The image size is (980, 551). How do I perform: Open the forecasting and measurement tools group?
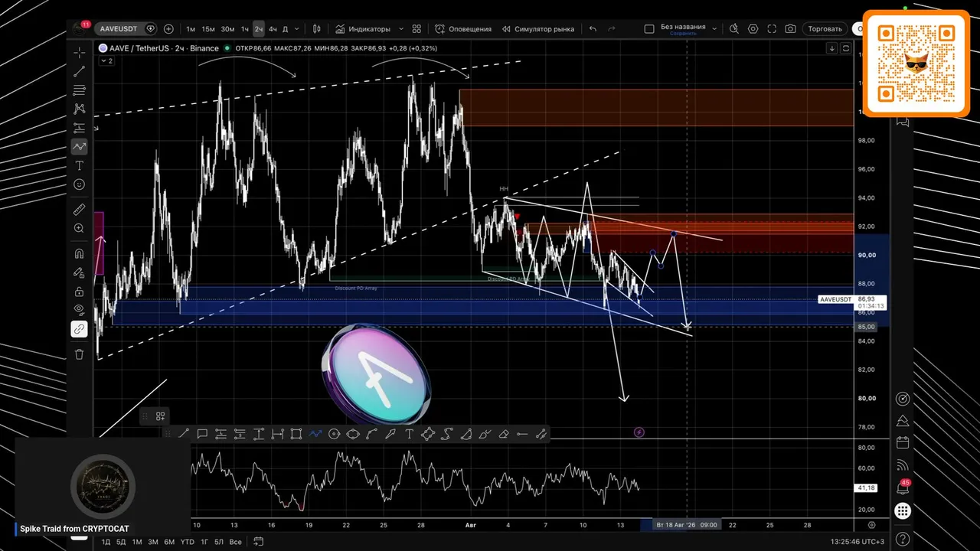[x=80, y=128]
